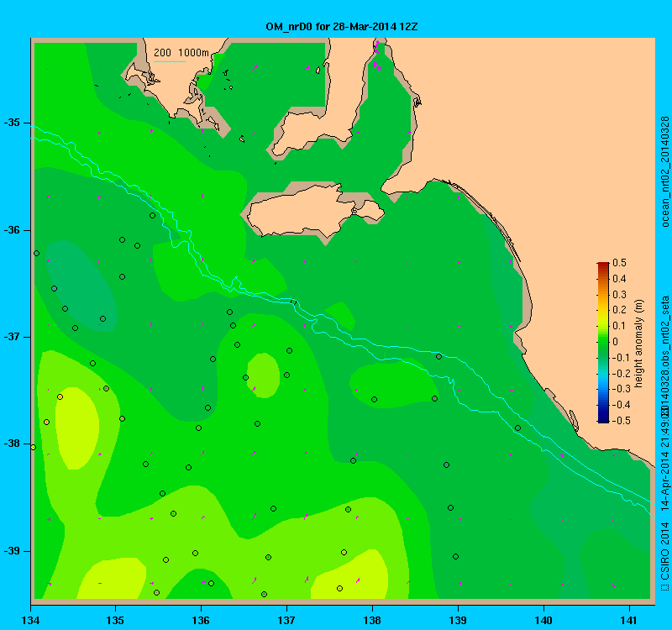Click the plot title OM_nrD0 for 28-Mar-2014 12Z

coord(342,27)
